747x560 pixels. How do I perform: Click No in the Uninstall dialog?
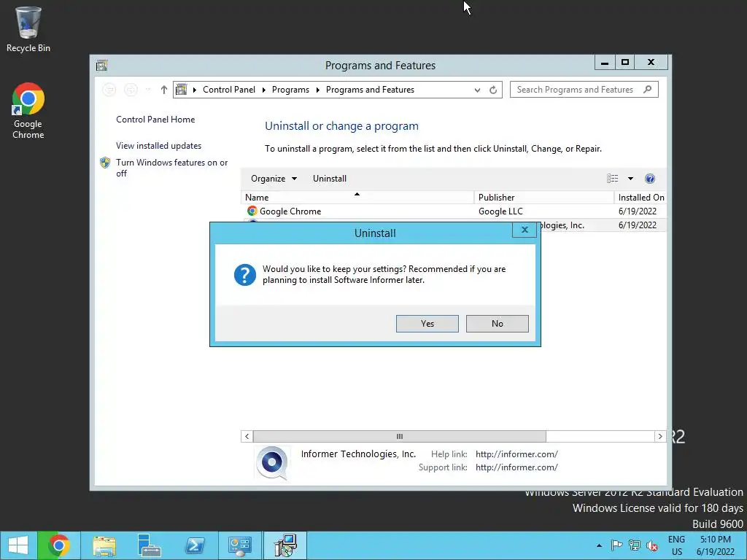click(497, 323)
